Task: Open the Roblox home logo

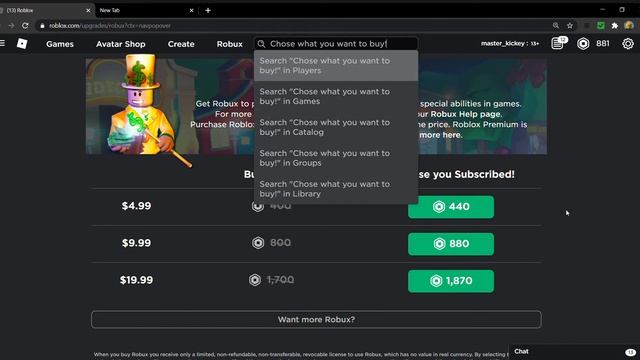Action: pyautogui.click(x=22, y=43)
